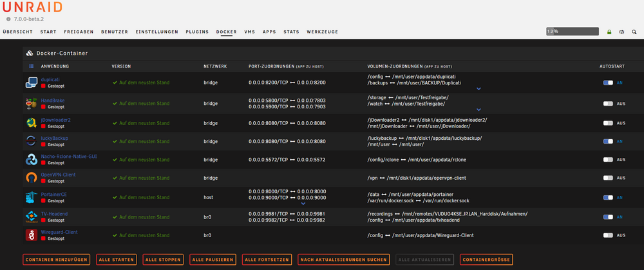The height and width of the screenshot is (270, 644).
Task: Click the Wireguard-Client container icon
Action: click(x=32, y=235)
